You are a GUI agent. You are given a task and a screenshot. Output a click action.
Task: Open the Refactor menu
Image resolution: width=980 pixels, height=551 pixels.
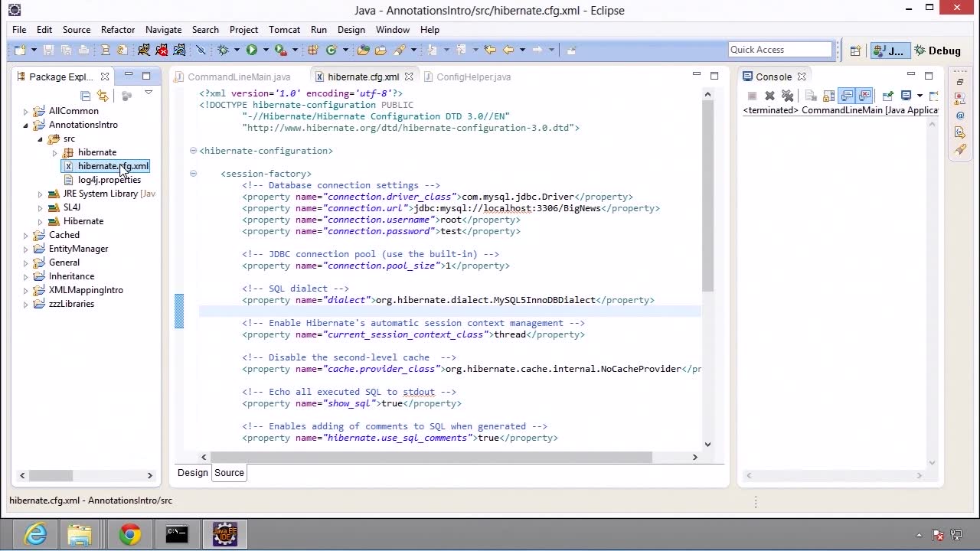[x=118, y=29]
